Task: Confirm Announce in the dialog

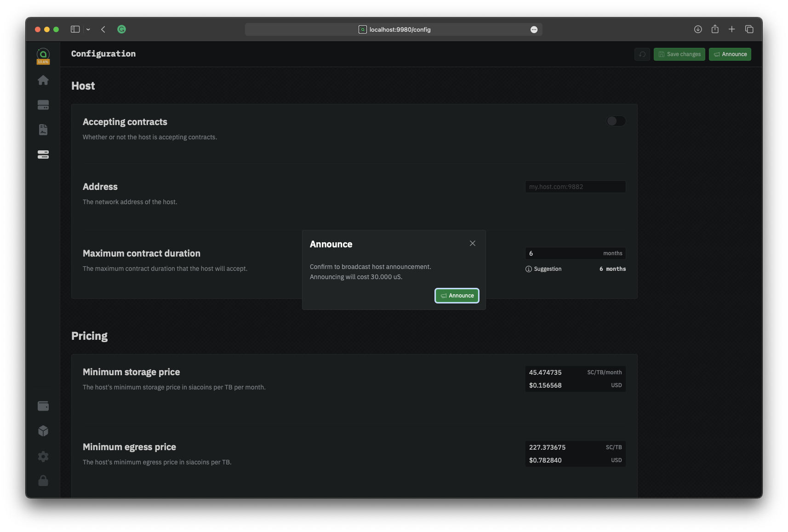Action: coord(457,296)
